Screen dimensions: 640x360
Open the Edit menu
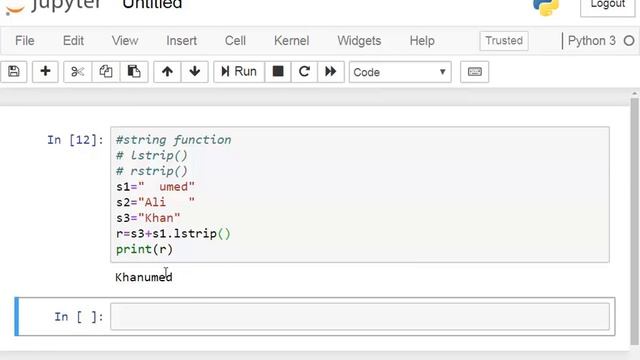pos(73,41)
